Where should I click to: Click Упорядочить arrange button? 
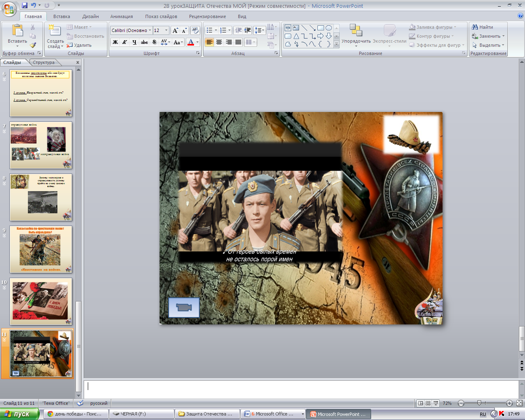coord(356,35)
